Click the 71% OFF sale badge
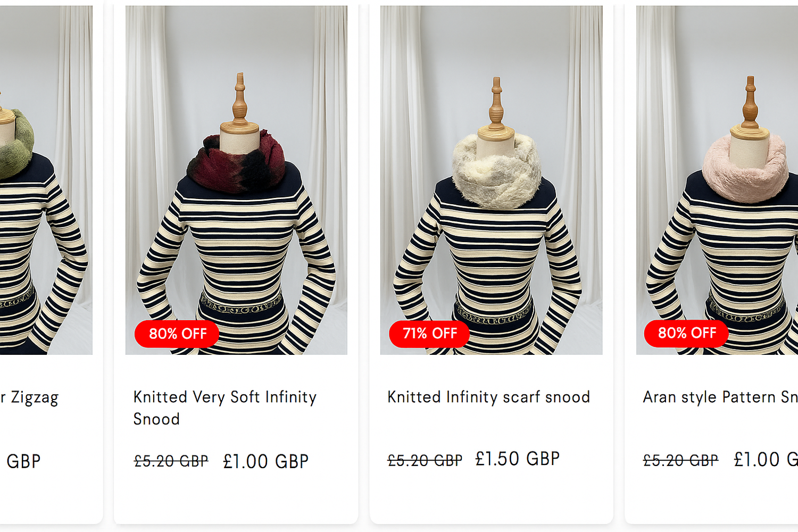Viewport: 798px width, 532px height. pos(429,334)
